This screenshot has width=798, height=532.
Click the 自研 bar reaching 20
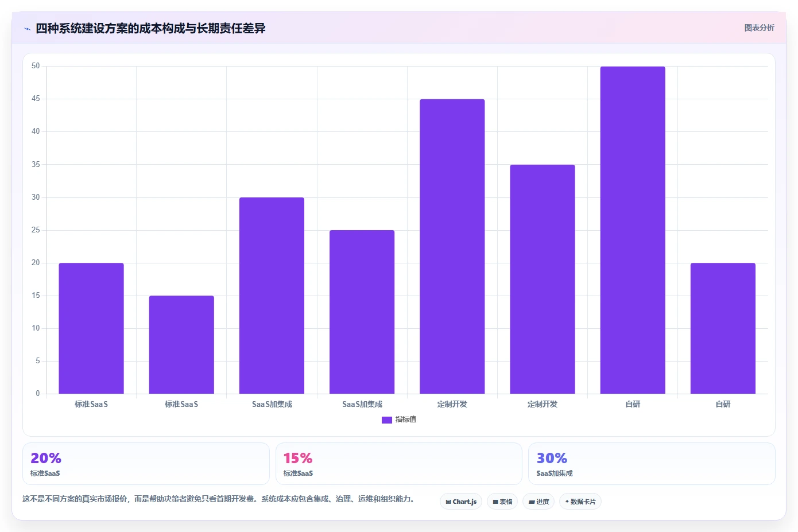(723, 328)
